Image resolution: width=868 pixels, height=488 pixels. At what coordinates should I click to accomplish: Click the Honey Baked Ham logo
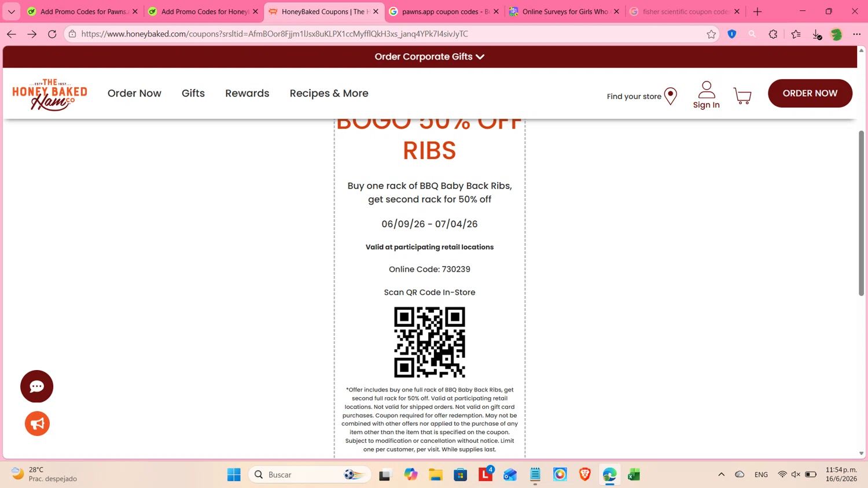point(50,95)
